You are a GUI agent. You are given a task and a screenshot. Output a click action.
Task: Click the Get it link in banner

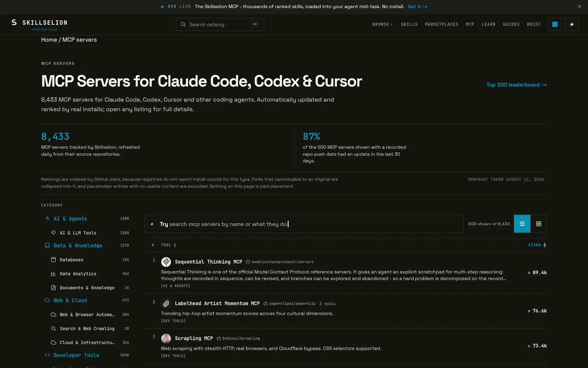[417, 7]
